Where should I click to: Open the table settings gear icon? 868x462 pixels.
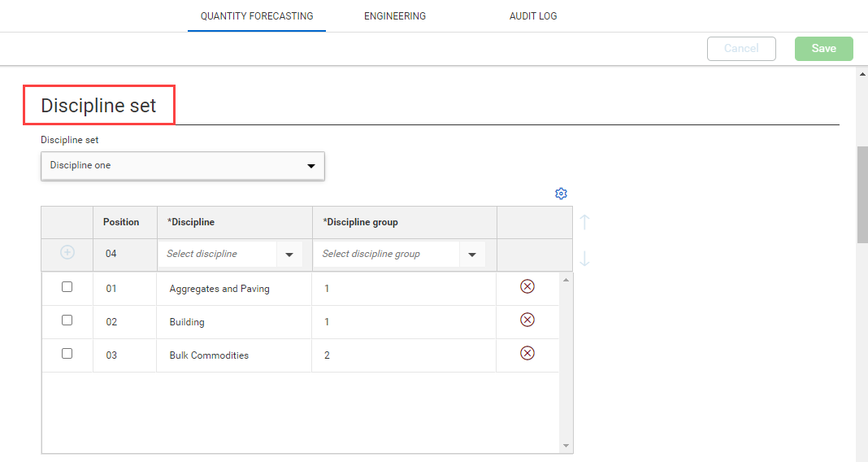[561, 194]
